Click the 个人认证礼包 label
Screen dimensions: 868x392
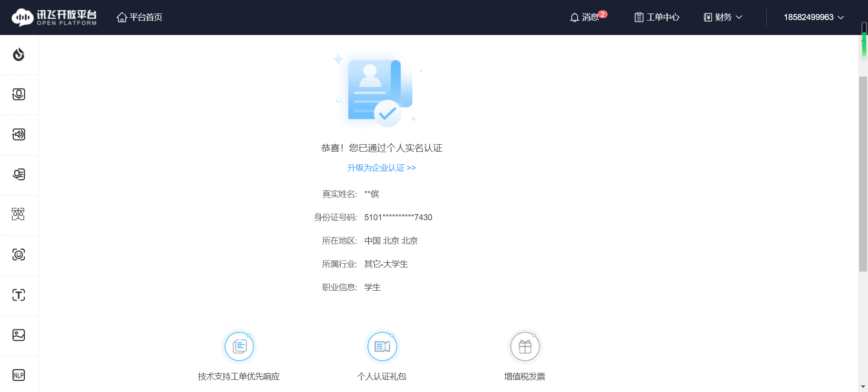point(382,377)
